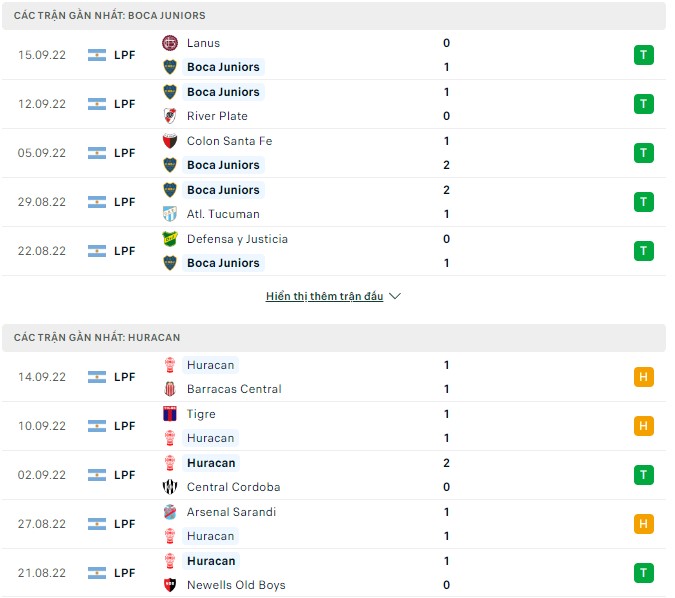The width and height of the screenshot is (675, 598).
Task: Click the Defensa y Justicia crest
Action: 170,239
